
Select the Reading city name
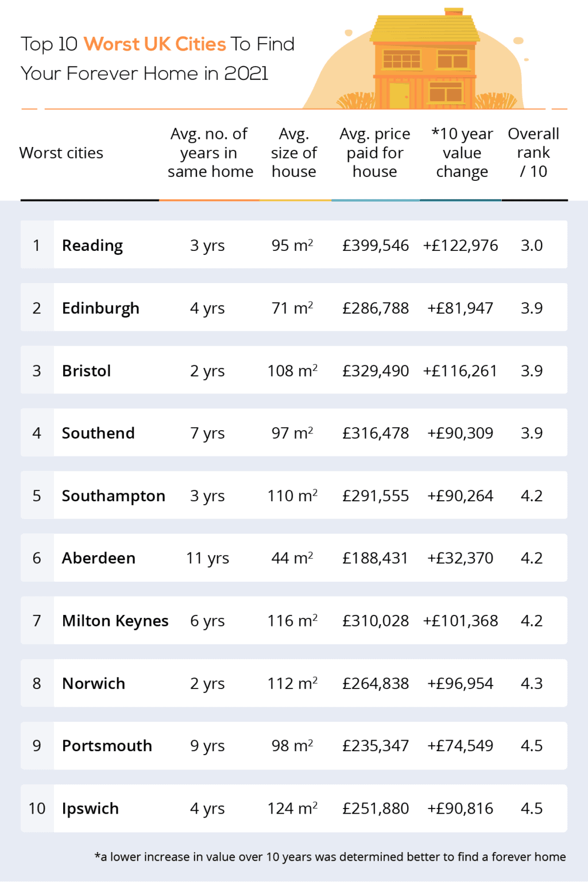tap(92, 246)
